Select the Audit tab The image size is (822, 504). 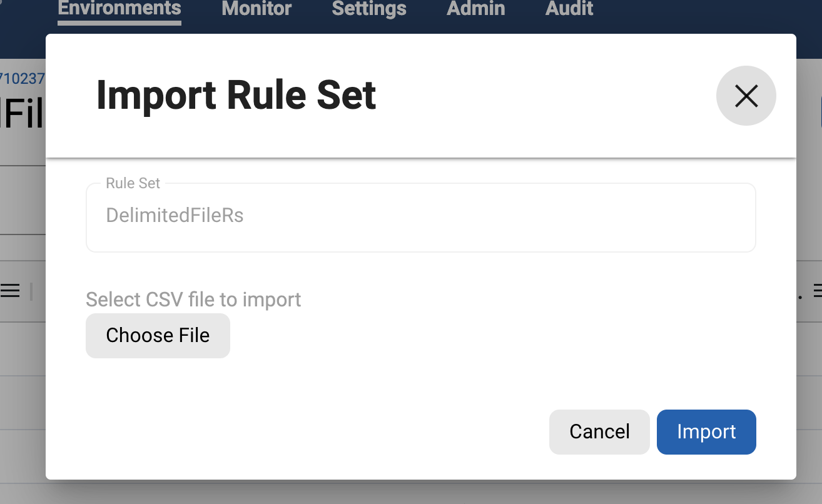569,9
